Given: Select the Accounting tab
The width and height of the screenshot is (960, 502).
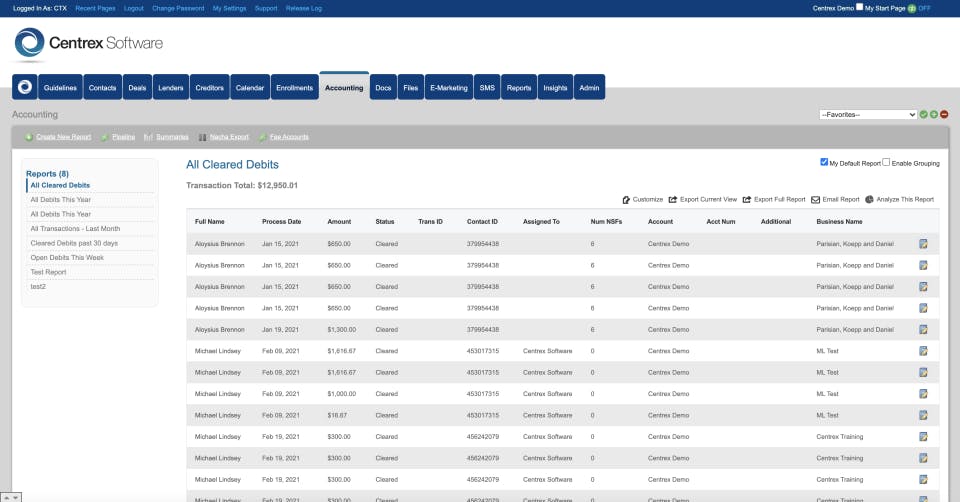Looking at the screenshot, I should coord(344,87).
